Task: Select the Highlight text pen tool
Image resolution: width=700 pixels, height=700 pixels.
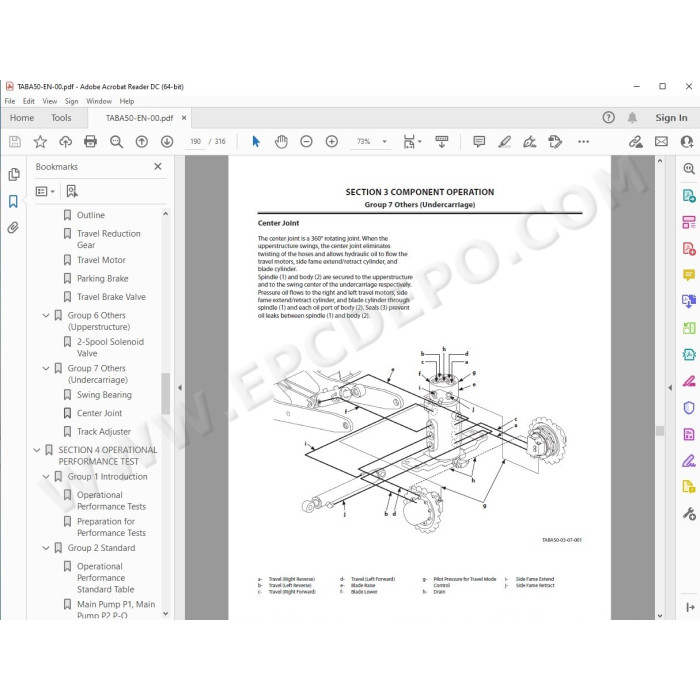Action: pos(504,142)
